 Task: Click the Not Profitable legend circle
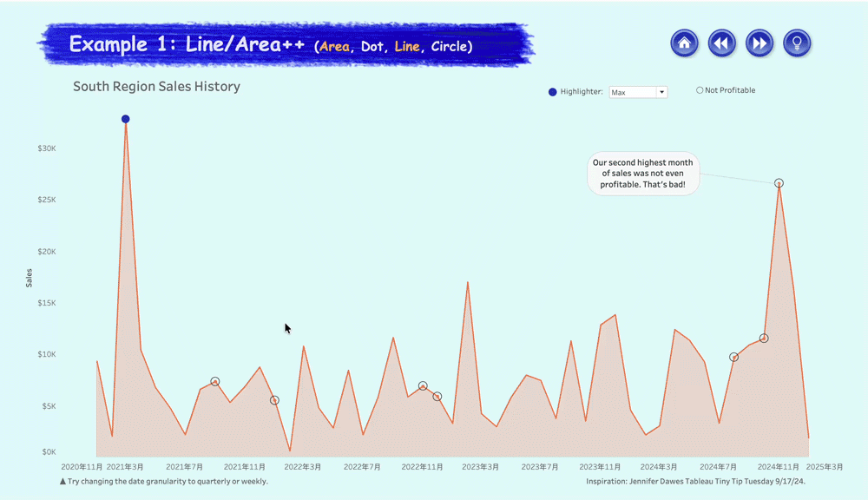pyautogui.click(x=700, y=90)
